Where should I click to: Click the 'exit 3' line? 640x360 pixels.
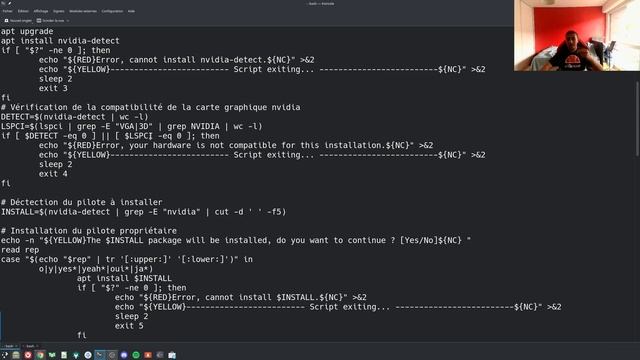click(x=53, y=88)
